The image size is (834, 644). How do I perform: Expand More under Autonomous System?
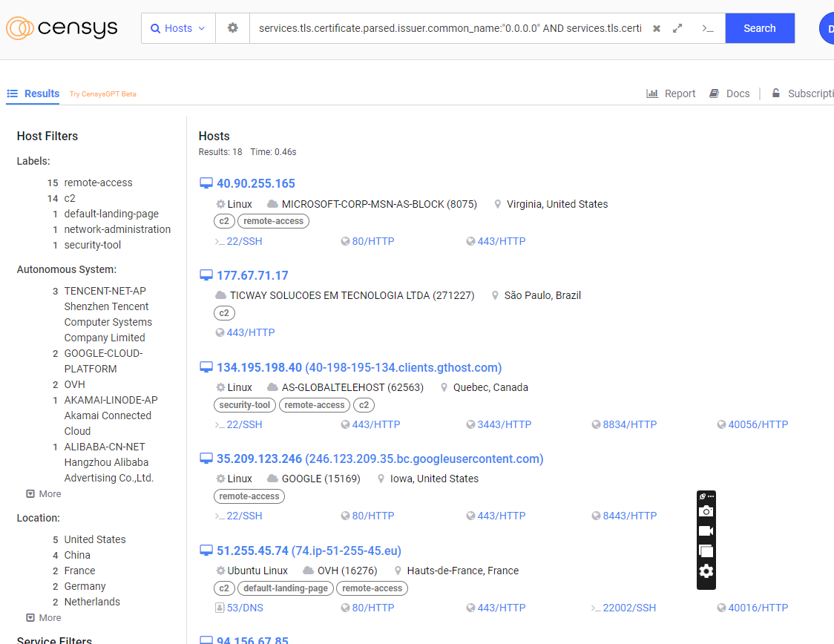pyautogui.click(x=44, y=494)
